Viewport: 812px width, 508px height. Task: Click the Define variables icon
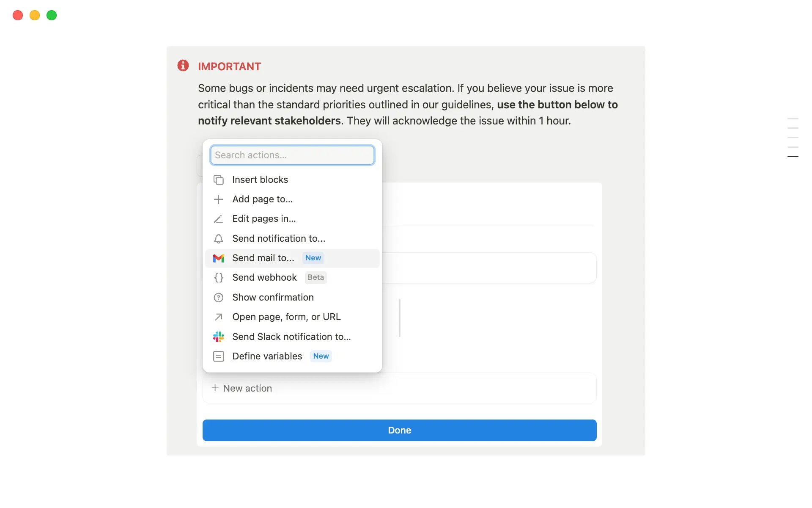pyautogui.click(x=218, y=356)
